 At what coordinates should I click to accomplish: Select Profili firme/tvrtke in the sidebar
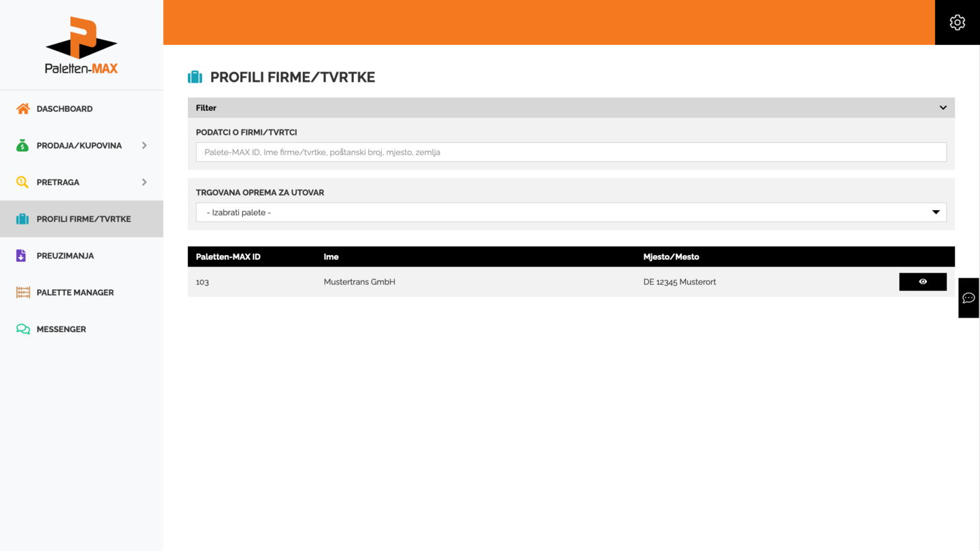pos(83,219)
